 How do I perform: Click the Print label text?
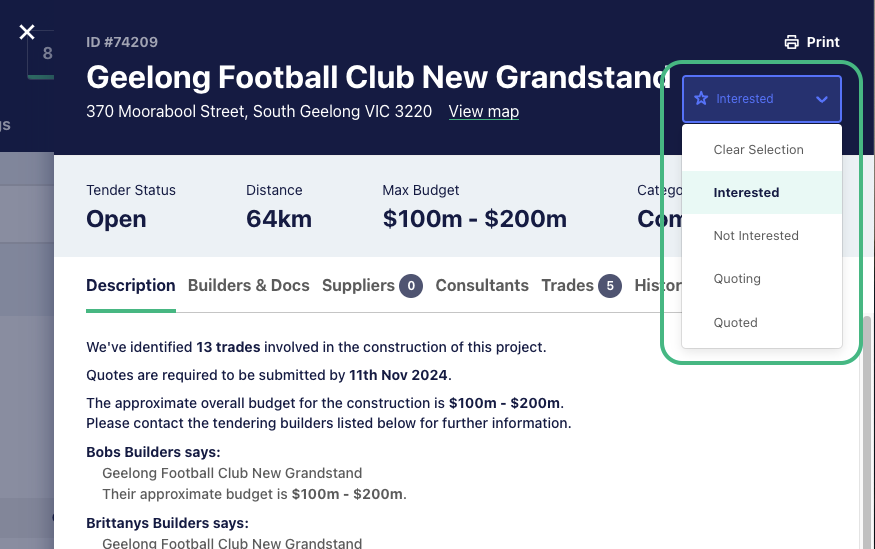pos(823,42)
